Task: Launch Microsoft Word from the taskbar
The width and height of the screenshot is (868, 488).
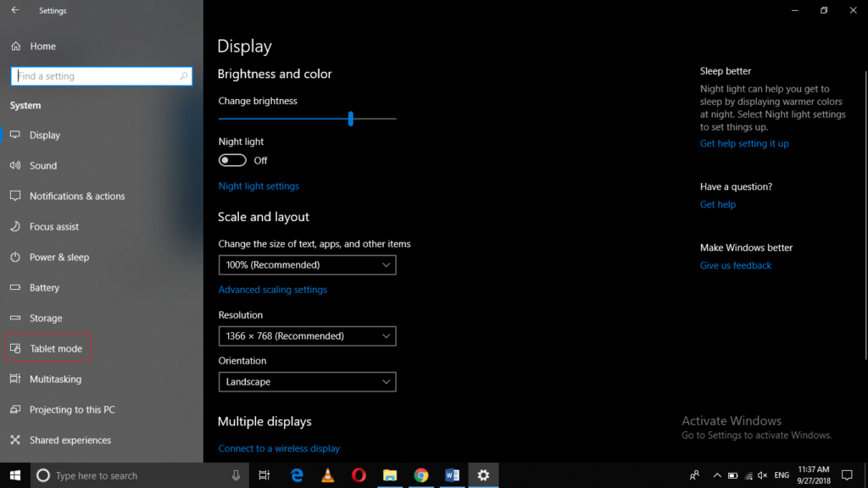Action: pyautogui.click(x=452, y=474)
